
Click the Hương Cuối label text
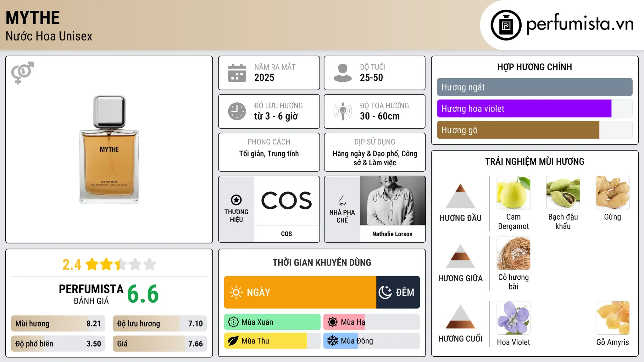(x=460, y=339)
